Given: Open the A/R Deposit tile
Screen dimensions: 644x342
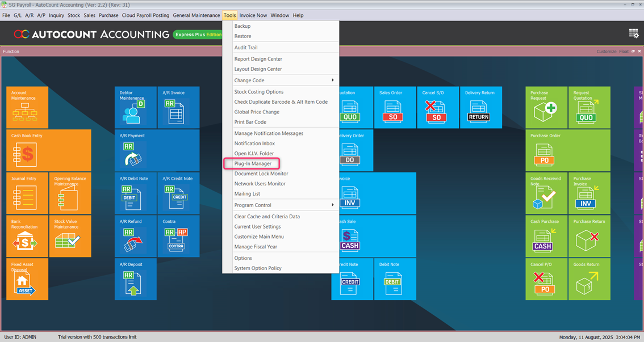Looking at the screenshot, I should [x=136, y=279].
